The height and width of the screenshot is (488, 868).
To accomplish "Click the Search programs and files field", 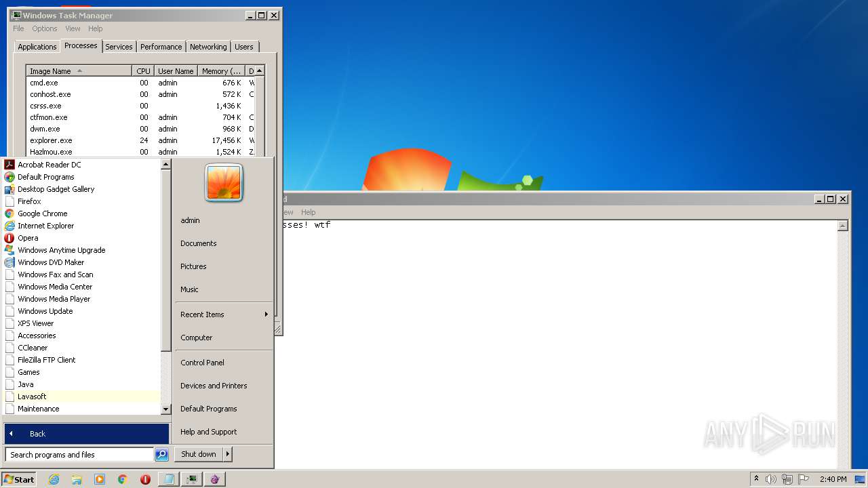I will (79, 455).
